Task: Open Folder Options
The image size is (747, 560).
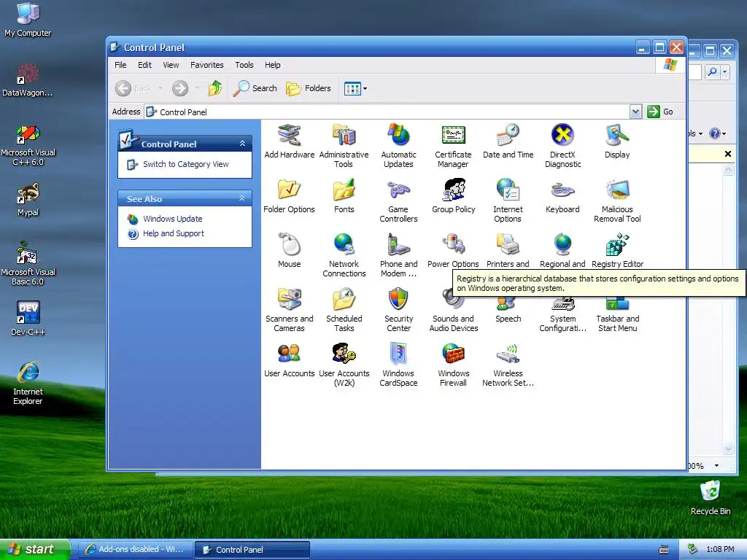Action: pyautogui.click(x=289, y=196)
